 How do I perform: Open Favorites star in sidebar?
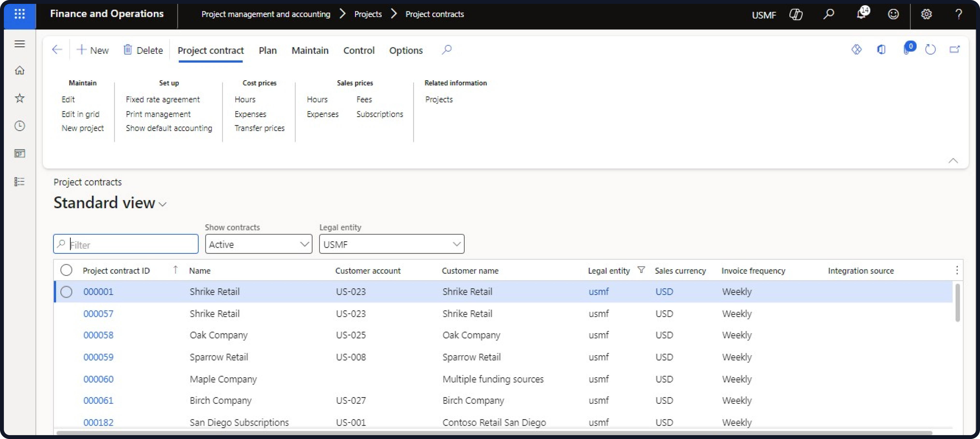[19, 98]
